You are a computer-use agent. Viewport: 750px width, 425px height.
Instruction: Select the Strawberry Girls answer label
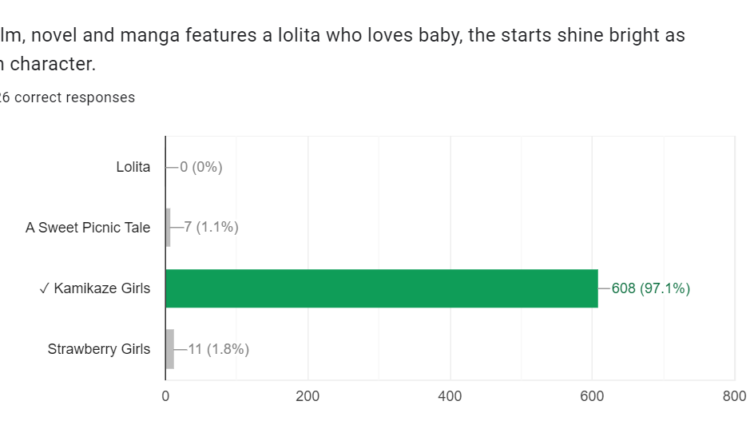(99, 349)
